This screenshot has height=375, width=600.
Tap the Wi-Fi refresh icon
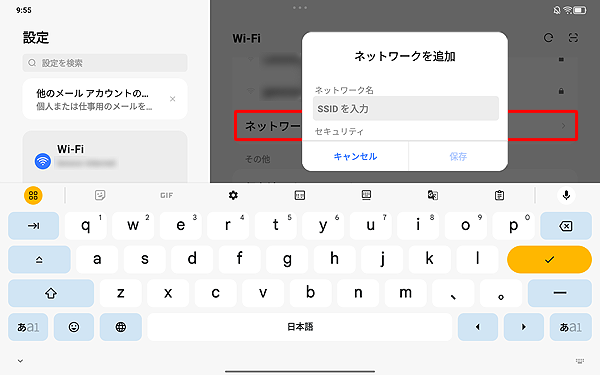click(x=548, y=38)
